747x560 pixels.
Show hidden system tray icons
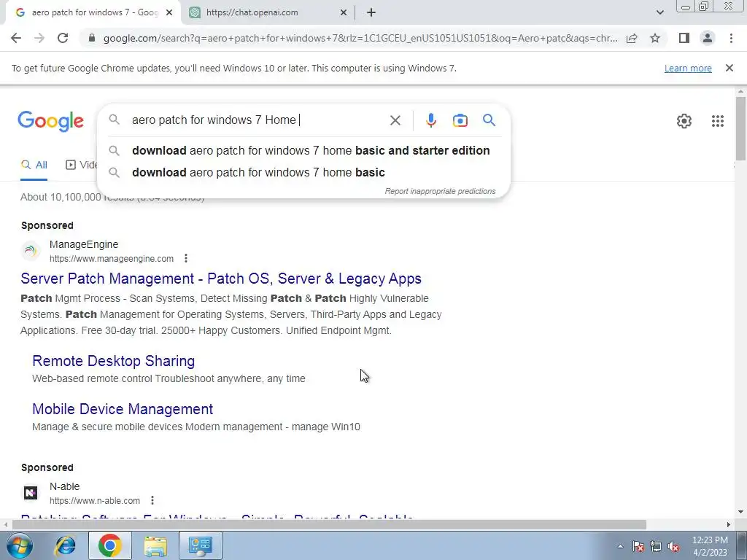pos(620,546)
